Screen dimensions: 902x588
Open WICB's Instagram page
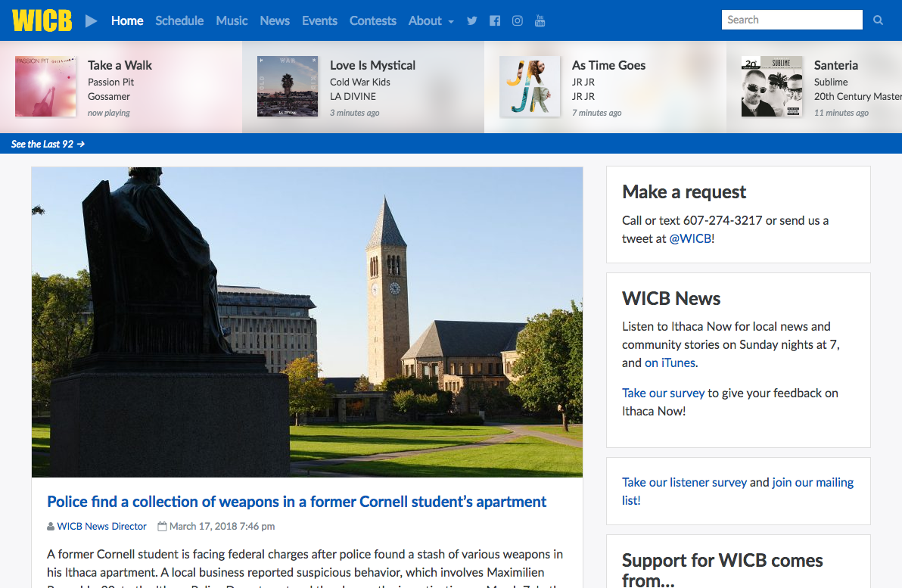pyautogui.click(x=517, y=20)
